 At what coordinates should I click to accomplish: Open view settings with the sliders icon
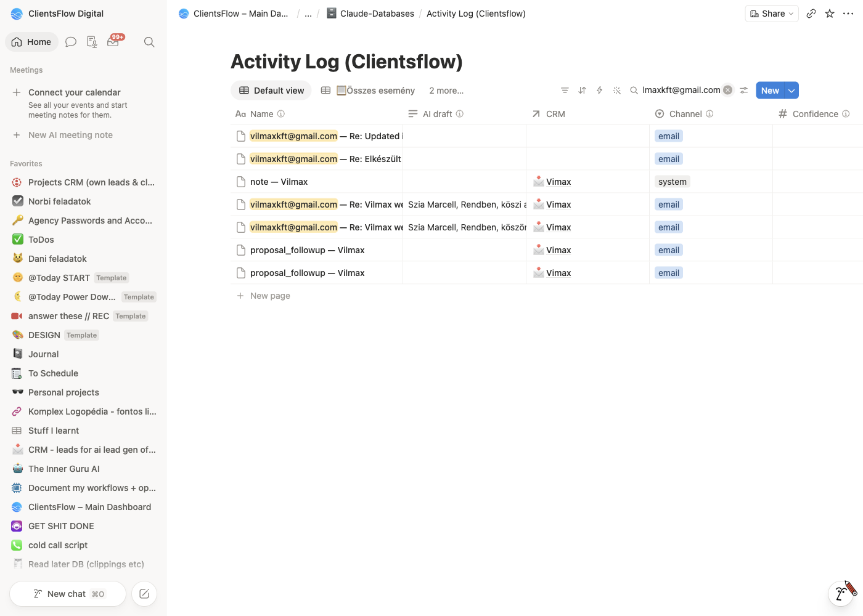click(744, 91)
